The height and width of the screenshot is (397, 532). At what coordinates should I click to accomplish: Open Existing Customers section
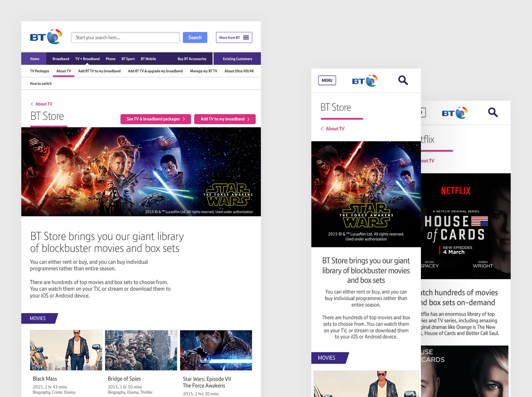pos(237,59)
